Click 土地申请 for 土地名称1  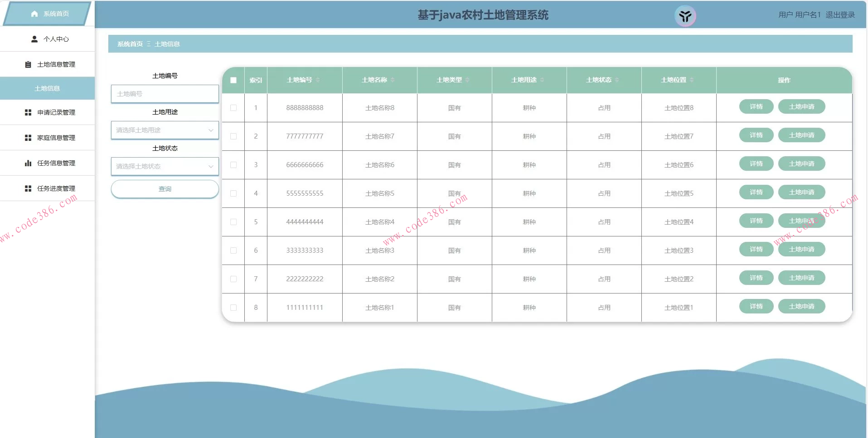[801, 307]
